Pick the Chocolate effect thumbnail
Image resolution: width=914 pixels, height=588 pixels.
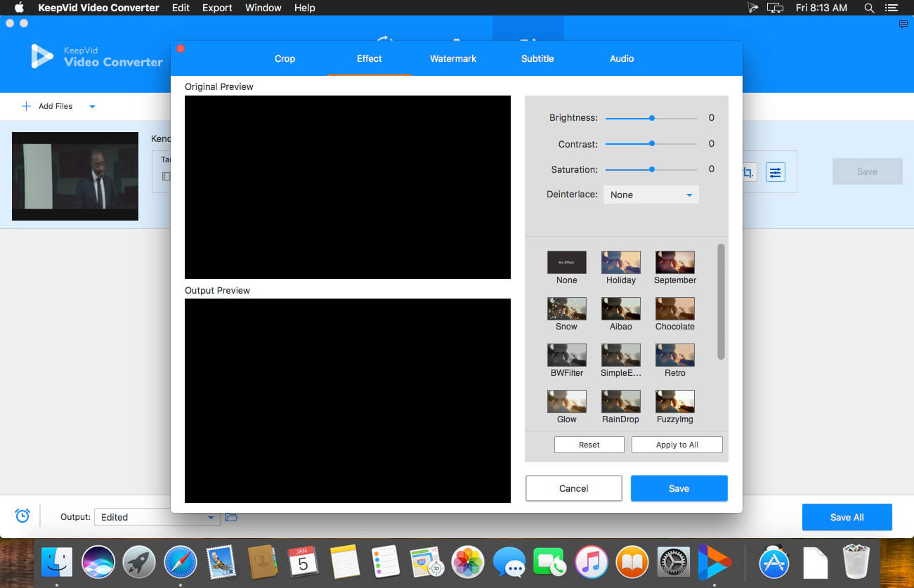675,308
